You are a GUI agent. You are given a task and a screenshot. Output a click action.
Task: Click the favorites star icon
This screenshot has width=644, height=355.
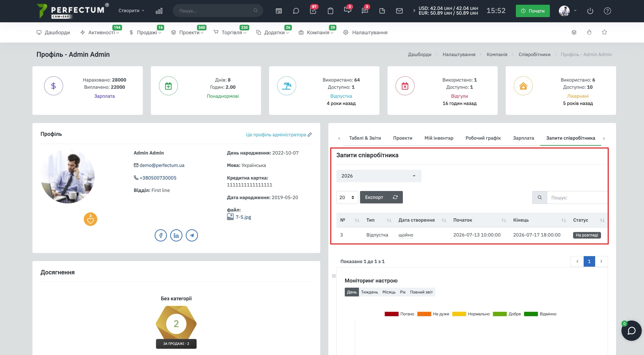[604, 32]
